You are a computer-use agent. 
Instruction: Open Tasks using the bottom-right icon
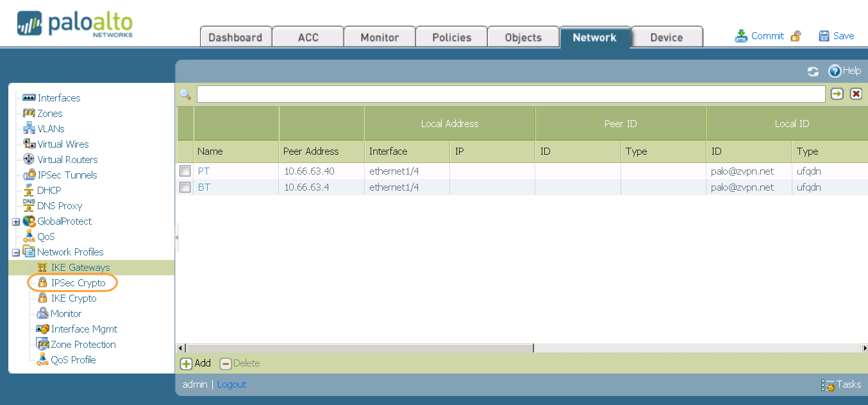click(x=828, y=385)
